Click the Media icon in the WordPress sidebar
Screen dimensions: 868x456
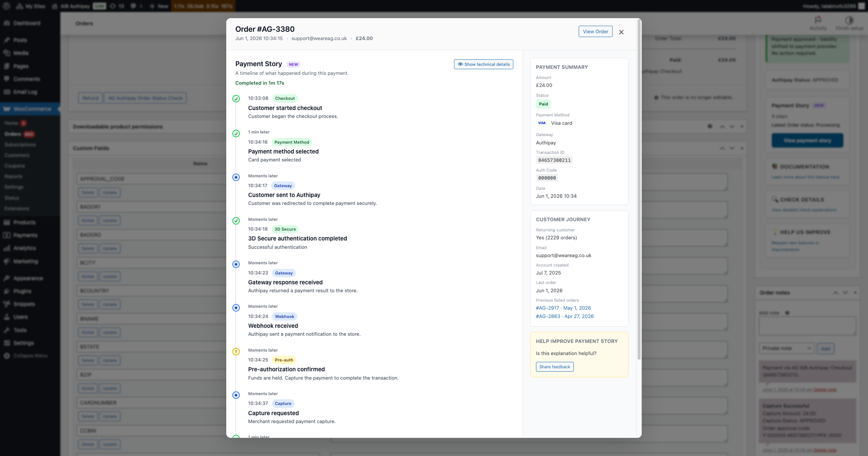pyautogui.click(x=7, y=53)
